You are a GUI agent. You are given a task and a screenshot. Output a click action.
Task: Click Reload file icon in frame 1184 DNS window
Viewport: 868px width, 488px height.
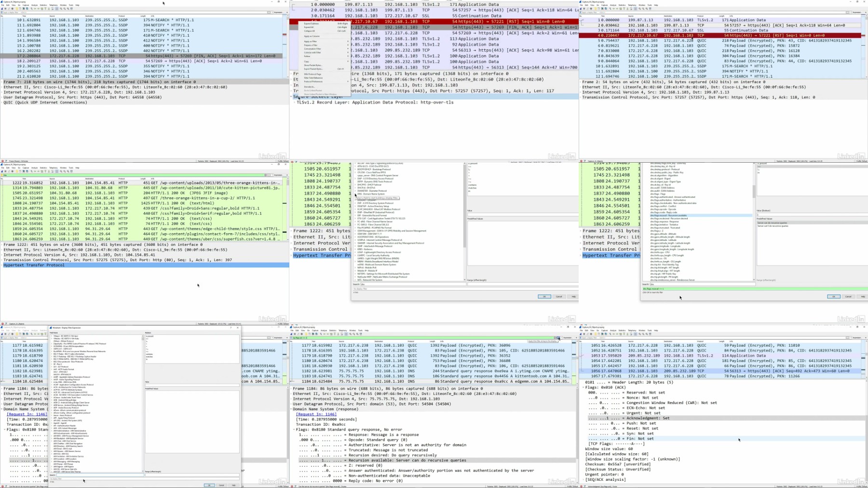pos(316,334)
